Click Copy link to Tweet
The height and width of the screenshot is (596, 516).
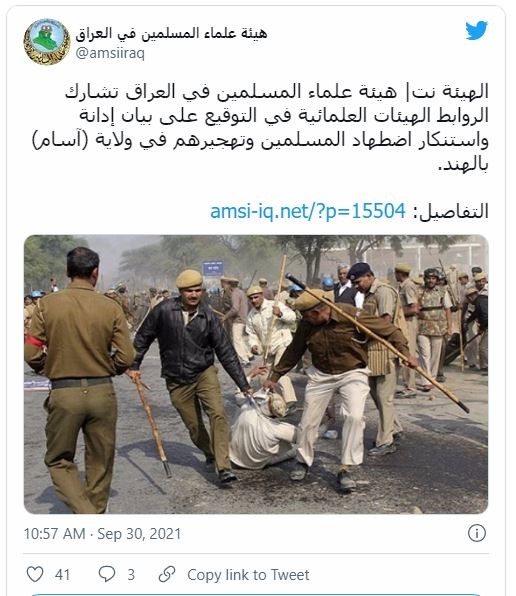coord(248,575)
